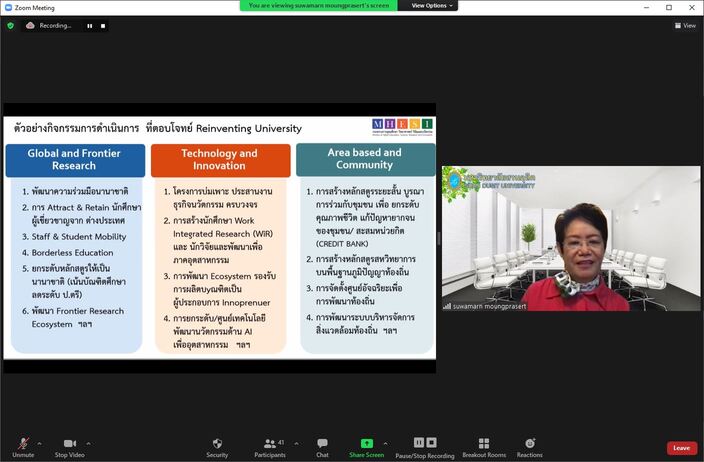Expand arrow next to Participants
Image resolution: width=704 pixels, height=462 pixels.
[x=296, y=444]
